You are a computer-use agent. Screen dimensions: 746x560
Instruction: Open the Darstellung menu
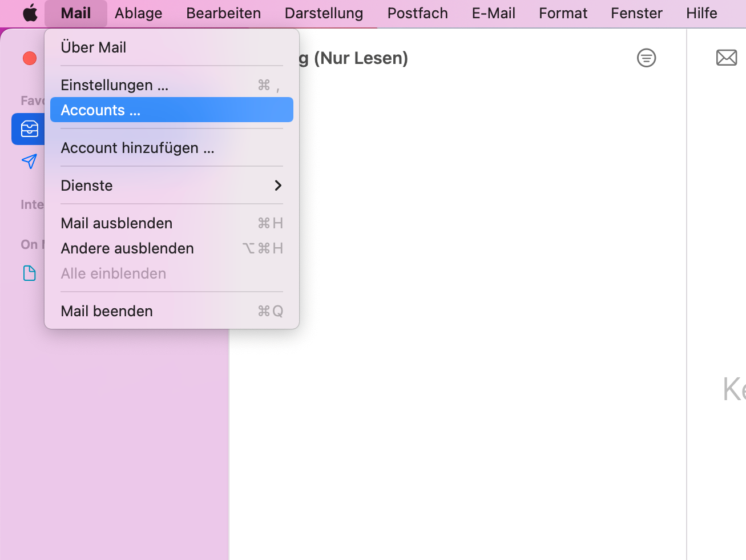pyautogui.click(x=324, y=13)
